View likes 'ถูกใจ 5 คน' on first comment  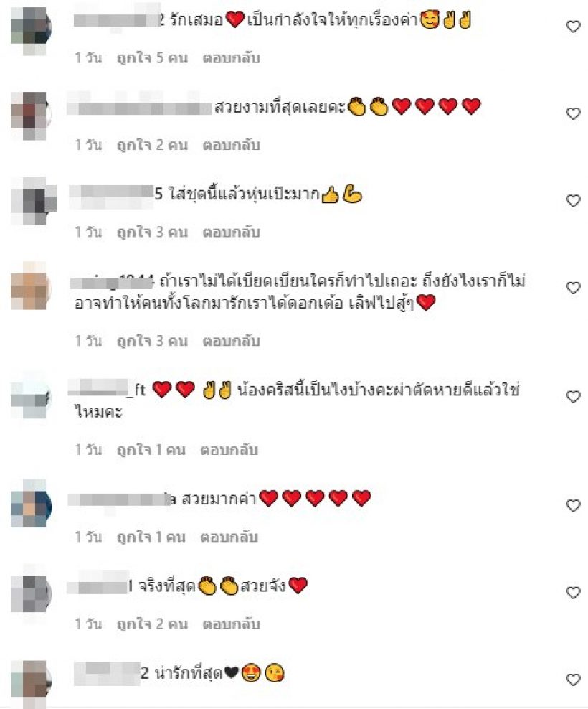click(152, 58)
